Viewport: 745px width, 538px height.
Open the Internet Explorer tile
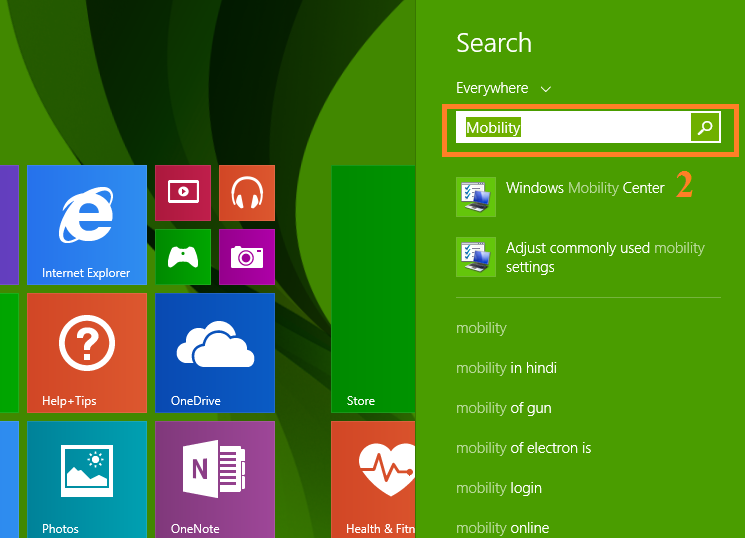click(87, 225)
